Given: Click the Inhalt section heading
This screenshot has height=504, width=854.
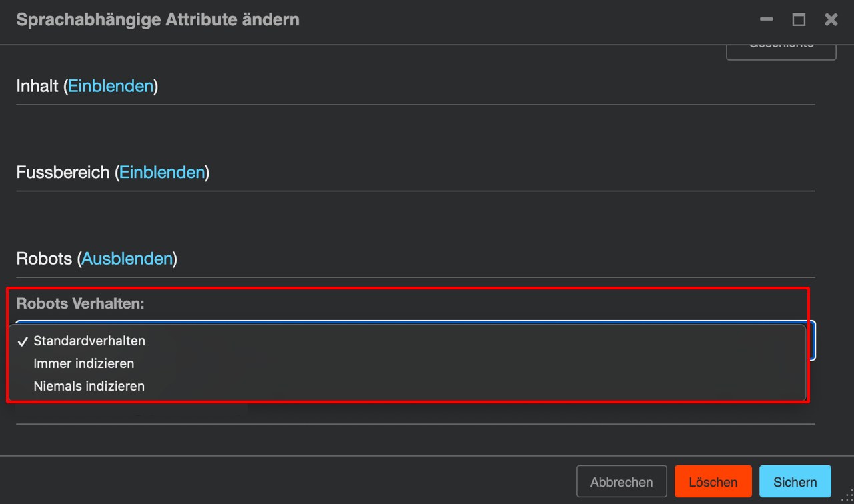Looking at the screenshot, I should tap(37, 86).
